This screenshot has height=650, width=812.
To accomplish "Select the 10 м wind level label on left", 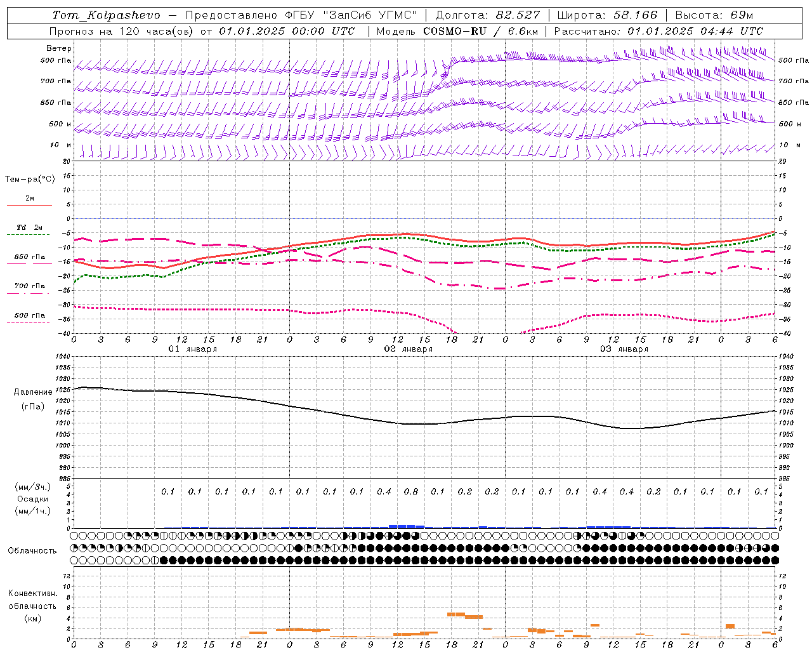I will 61,145.
